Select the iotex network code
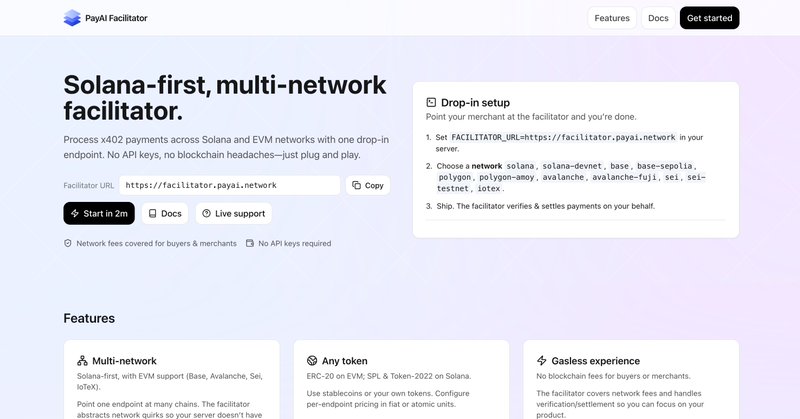 click(x=489, y=188)
